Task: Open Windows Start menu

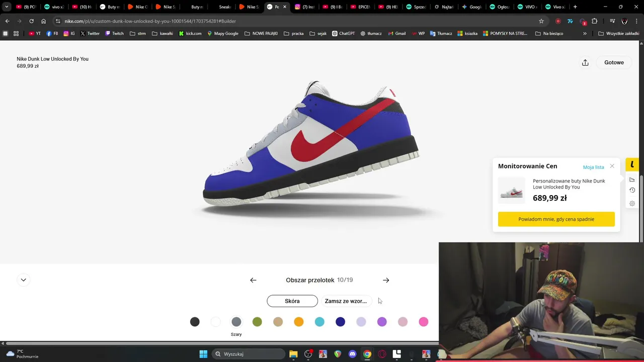Action: (203, 354)
